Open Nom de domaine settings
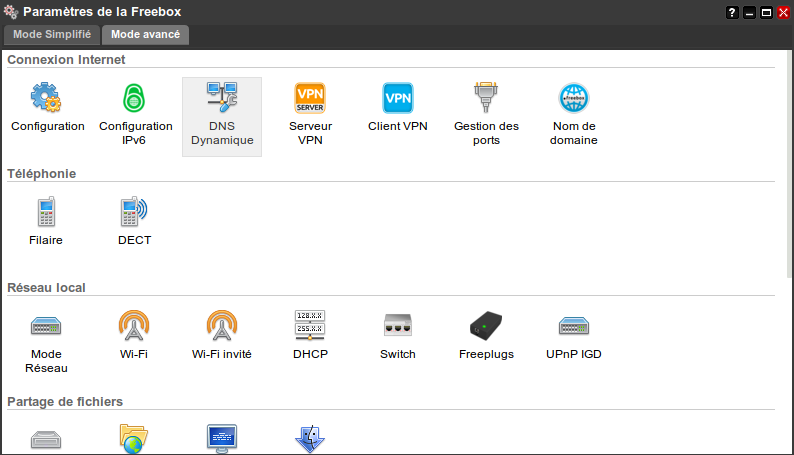Image resolution: width=794 pixels, height=455 pixels. 573,98
